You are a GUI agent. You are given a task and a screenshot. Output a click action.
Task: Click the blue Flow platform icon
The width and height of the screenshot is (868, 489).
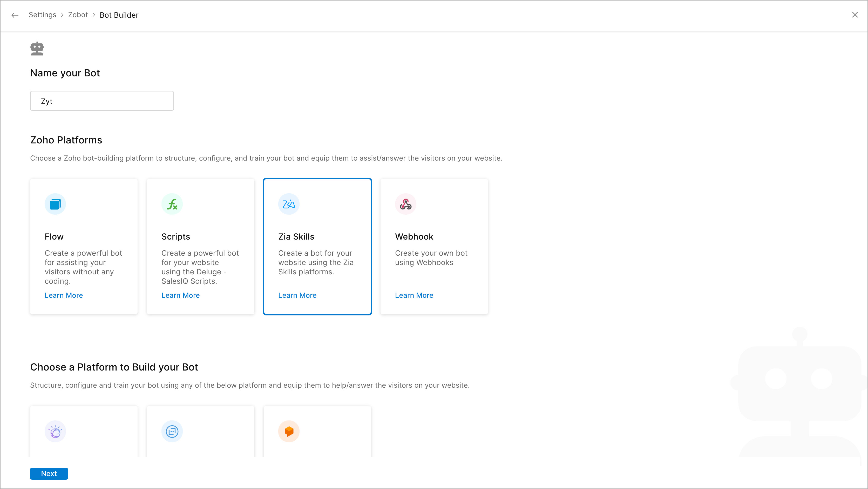click(x=55, y=204)
